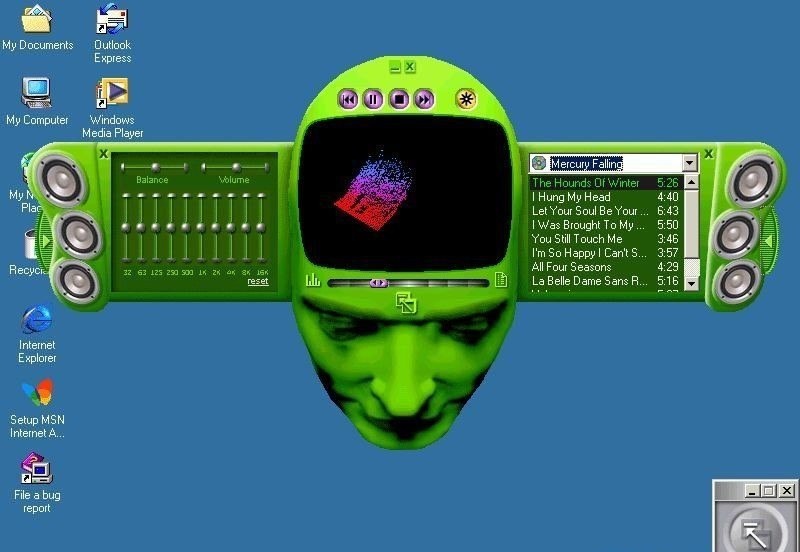
Task: Open My Documents desktop icon
Action: tap(37, 27)
